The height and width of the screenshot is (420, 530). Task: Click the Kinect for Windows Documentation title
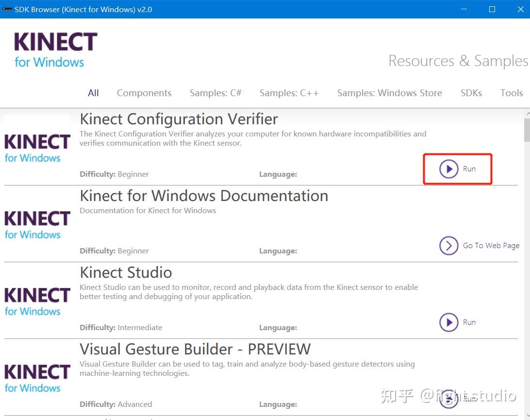(204, 196)
